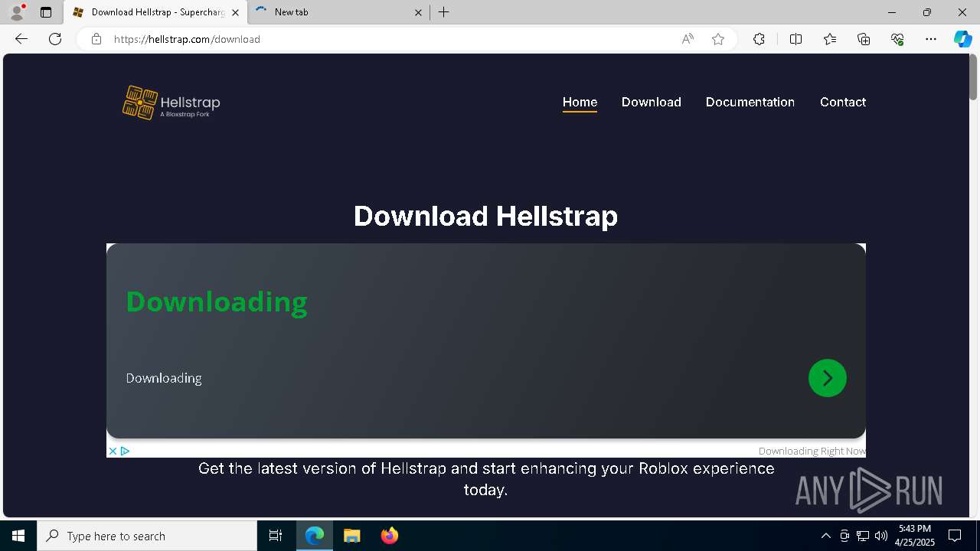Refresh the current page
This screenshot has width=980, height=551.
click(x=55, y=39)
